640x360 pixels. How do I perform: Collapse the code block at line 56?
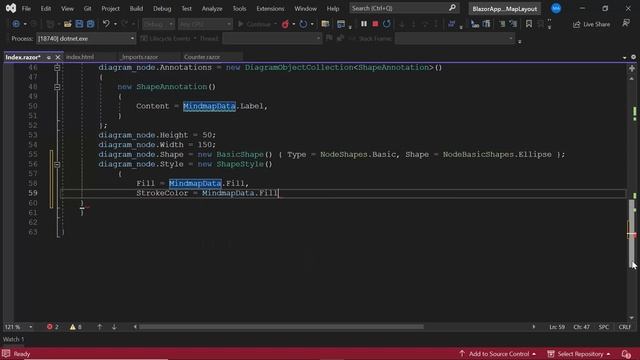click(57, 164)
